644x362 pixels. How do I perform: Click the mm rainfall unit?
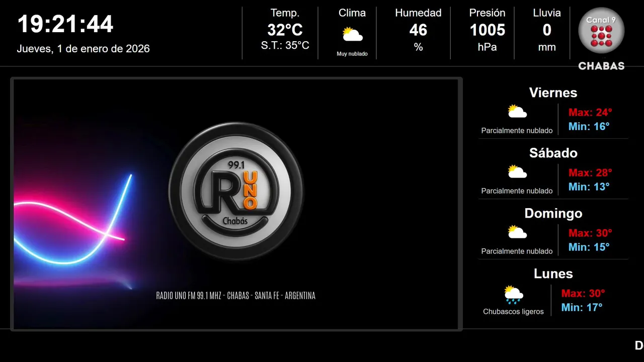(x=547, y=48)
